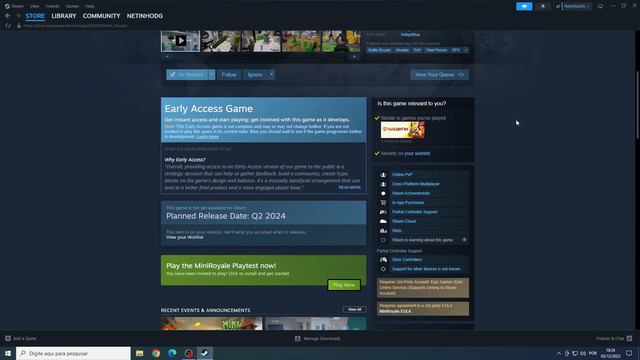The image size is (640, 360).
Task: Open the NETINHODG profile tab
Action: click(144, 16)
